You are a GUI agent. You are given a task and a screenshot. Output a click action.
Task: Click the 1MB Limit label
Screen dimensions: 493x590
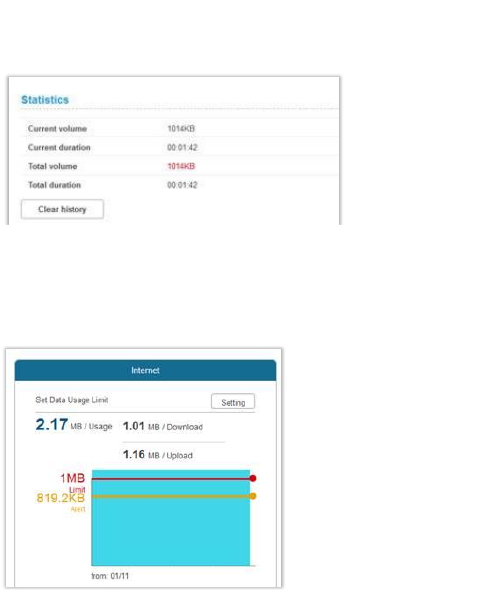tap(73, 482)
